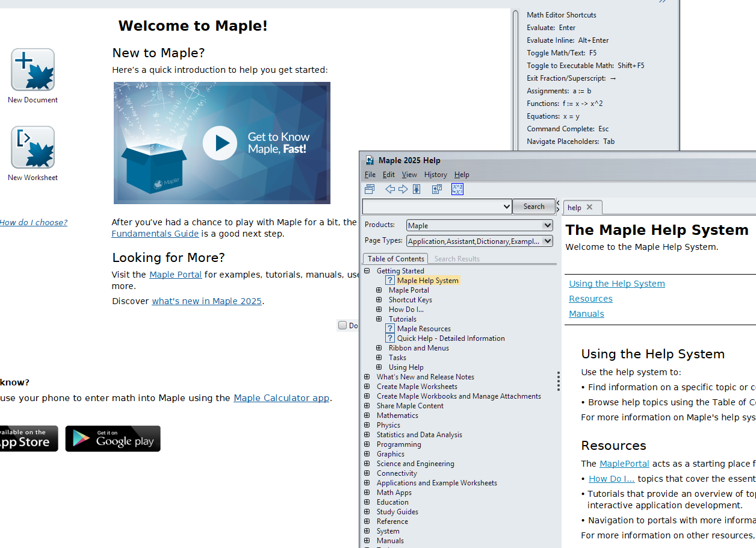Open the help search box dropdown arrow
Viewport: 756px width, 548px height.
pos(506,207)
